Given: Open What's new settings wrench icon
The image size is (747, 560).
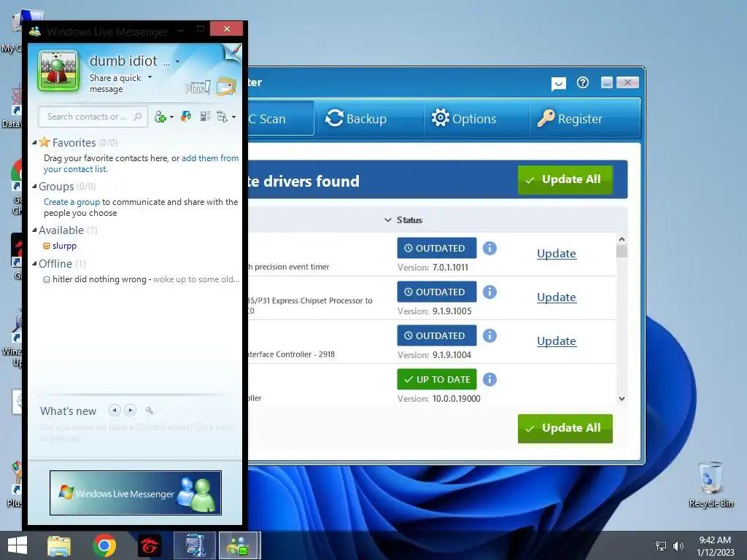Looking at the screenshot, I should coord(149,411).
